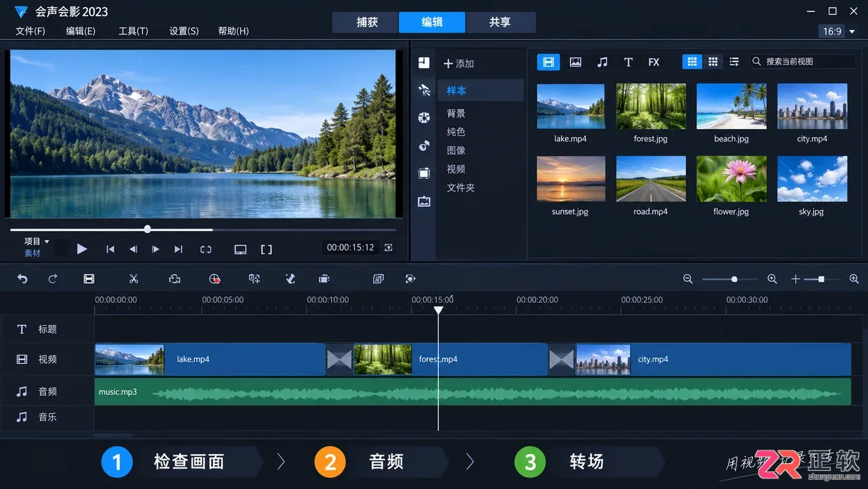This screenshot has height=489, width=868.
Task: Open the 设置(S) menu
Action: (184, 31)
